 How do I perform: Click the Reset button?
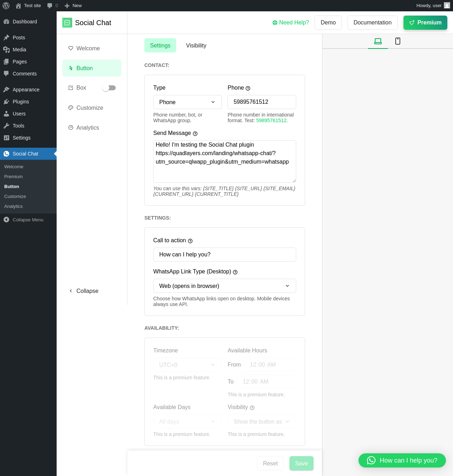tap(270, 463)
